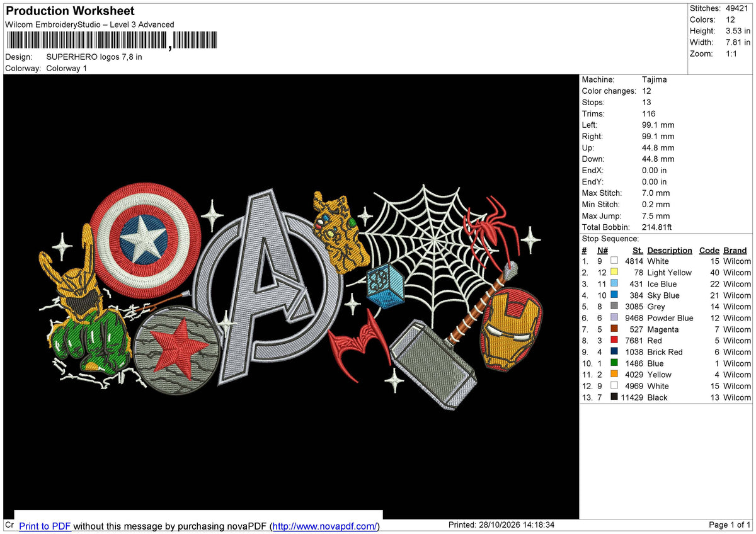Click the 'N#' column header

(x=604, y=250)
